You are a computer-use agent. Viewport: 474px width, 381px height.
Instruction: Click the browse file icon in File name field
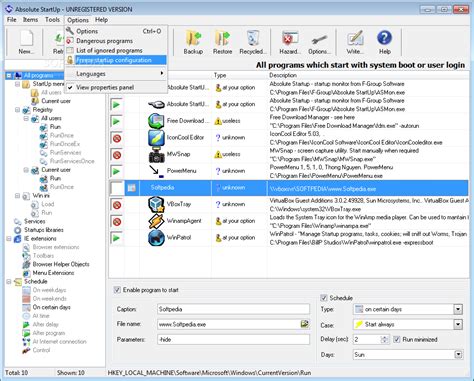point(304,324)
